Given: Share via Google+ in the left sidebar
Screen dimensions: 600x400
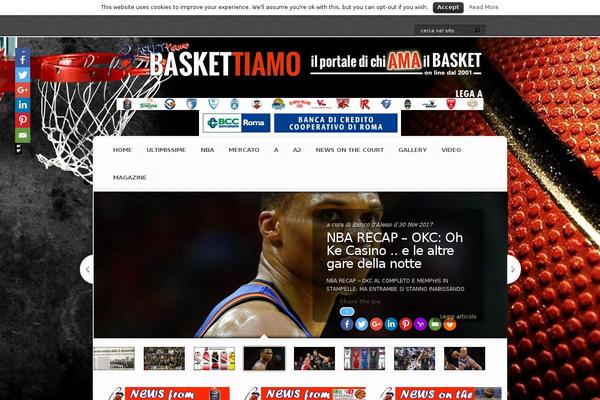Looking at the screenshot, I should pyautogui.click(x=23, y=90).
